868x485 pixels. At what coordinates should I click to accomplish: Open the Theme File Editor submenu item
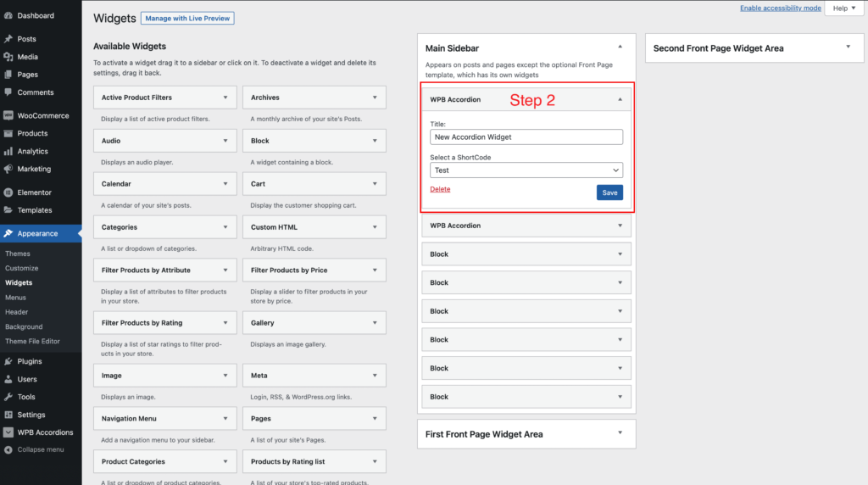33,341
